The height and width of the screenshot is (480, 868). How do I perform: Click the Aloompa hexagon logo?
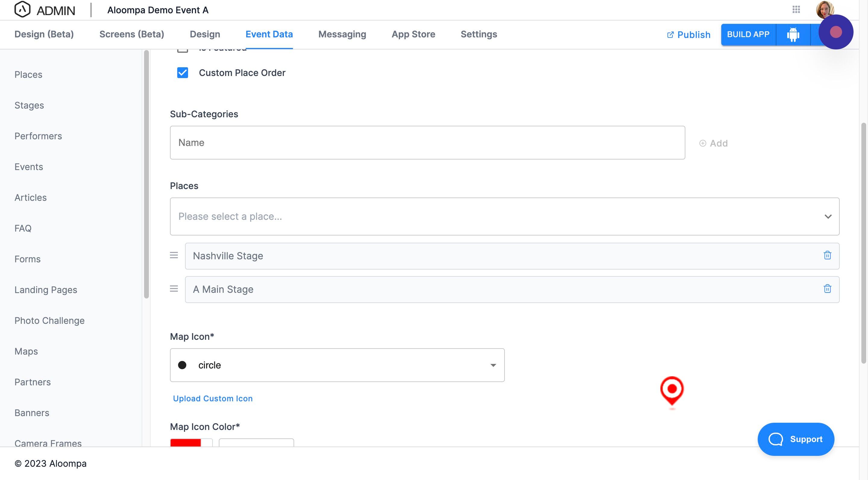[23, 9]
